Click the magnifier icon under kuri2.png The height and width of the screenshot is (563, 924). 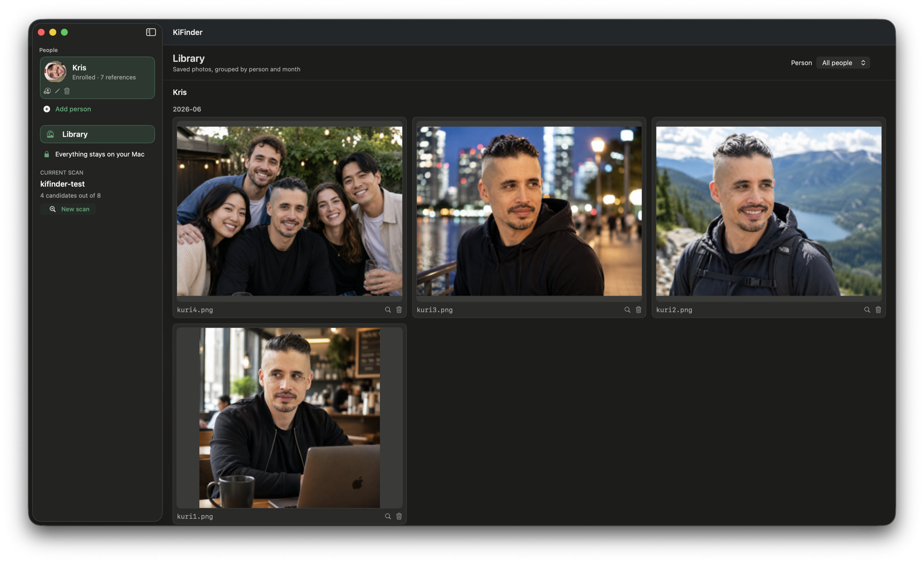[x=867, y=310]
